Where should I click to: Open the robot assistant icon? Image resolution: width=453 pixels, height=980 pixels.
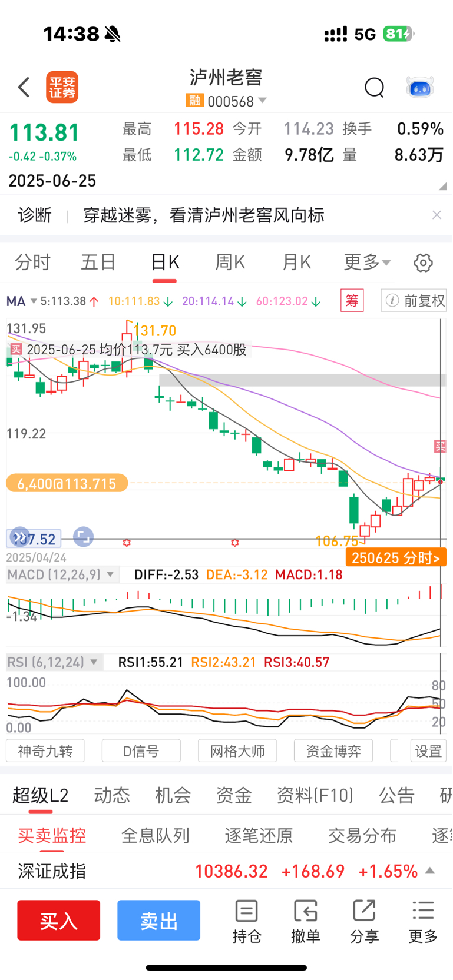[420, 88]
